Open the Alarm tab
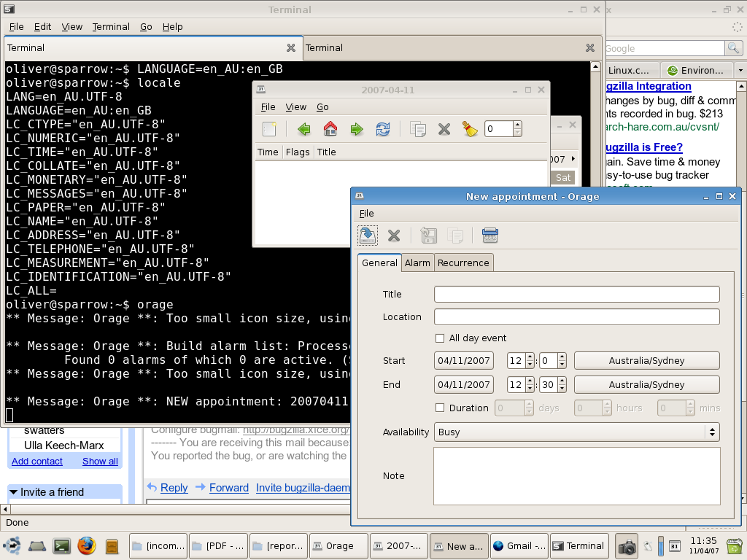This screenshot has width=747, height=560. coord(417,262)
